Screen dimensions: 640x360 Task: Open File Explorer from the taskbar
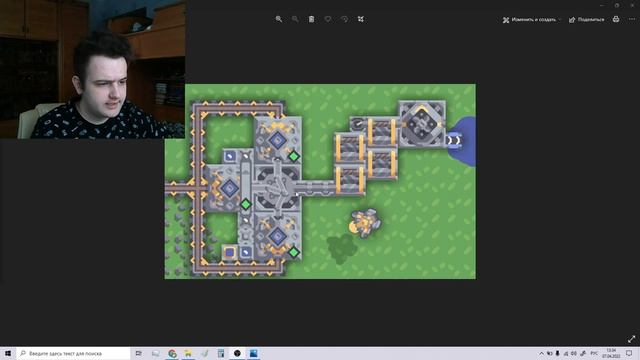point(188,353)
